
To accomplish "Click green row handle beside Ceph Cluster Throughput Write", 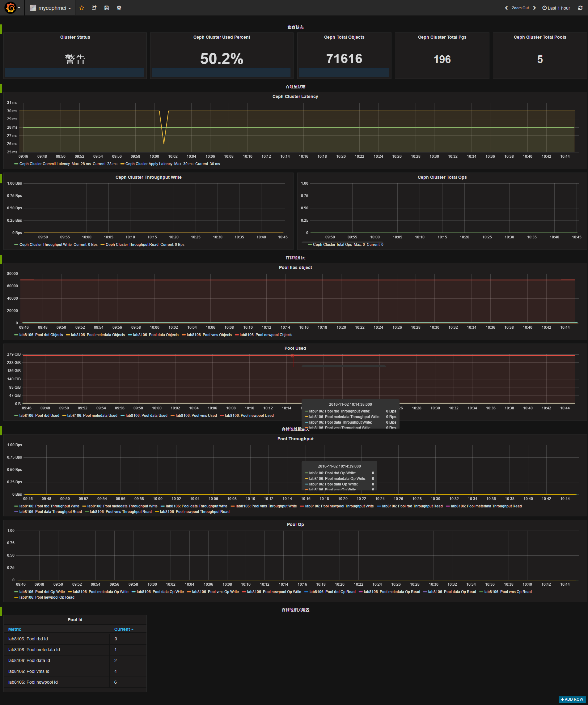I will pyautogui.click(x=1, y=178).
